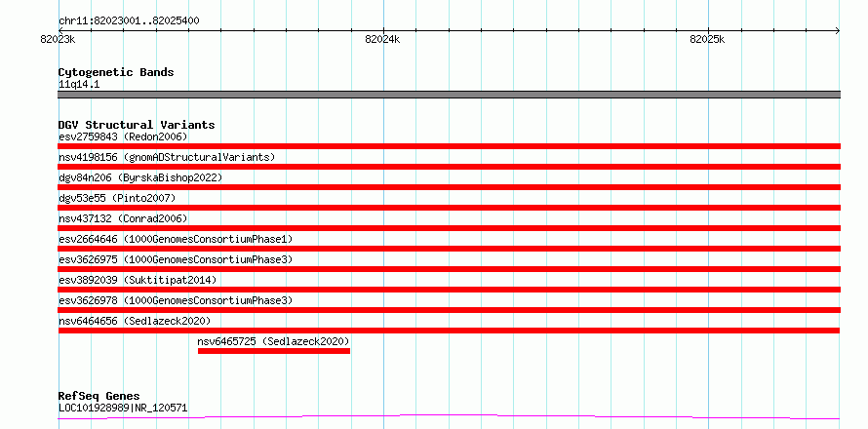This screenshot has height=429, width=868.
Task: Open variant esv2759843 (Redon2006) label
Action: pos(123,136)
